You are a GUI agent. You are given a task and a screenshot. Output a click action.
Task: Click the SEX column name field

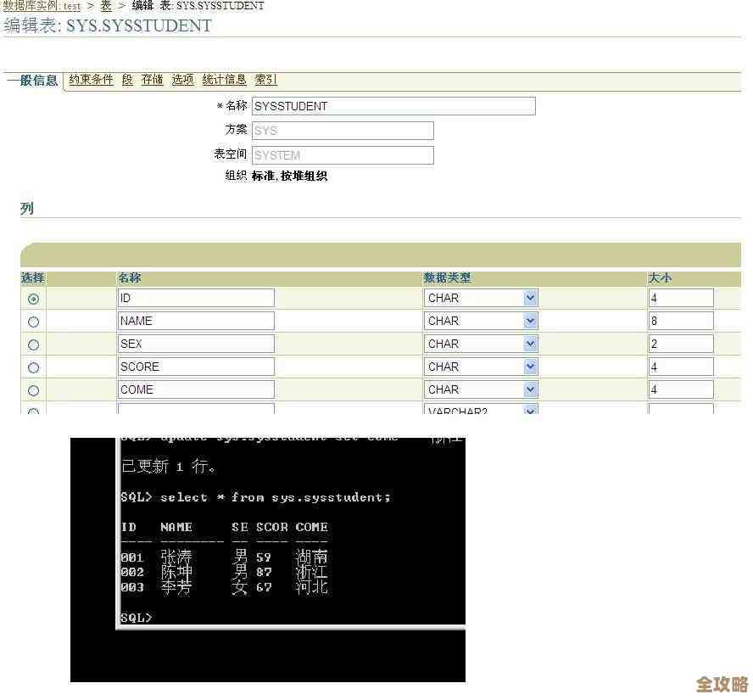(196, 344)
